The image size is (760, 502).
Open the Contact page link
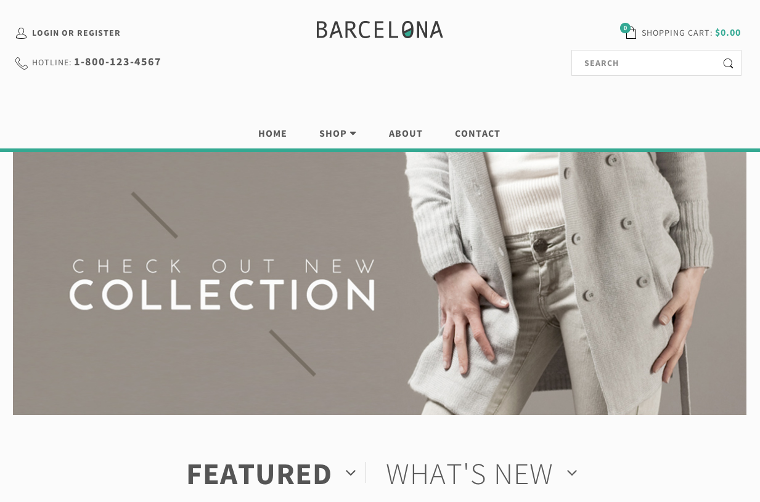pyautogui.click(x=477, y=134)
